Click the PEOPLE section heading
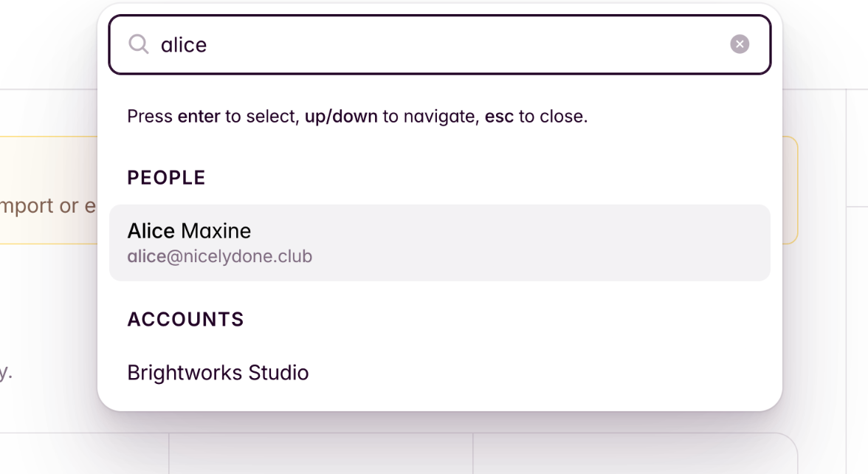 (x=166, y=178)
